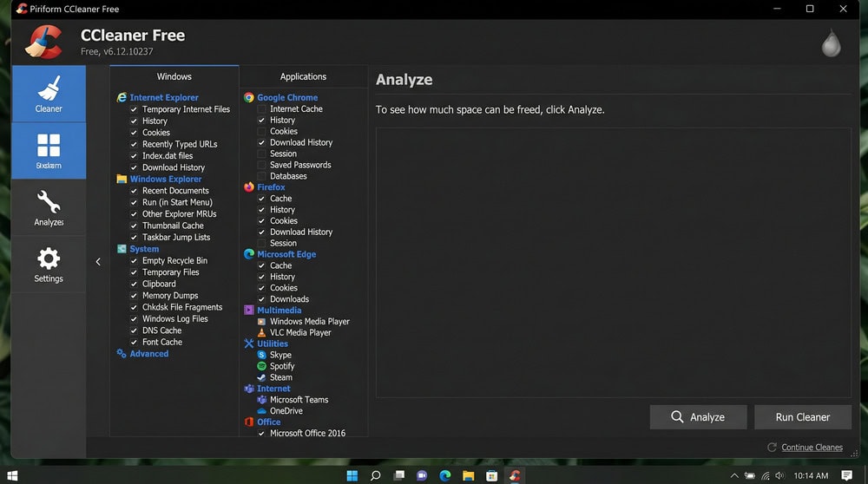Uncheck Empty Recycle Bin
This screenshot has width=868, height=484.
point(134,260)
